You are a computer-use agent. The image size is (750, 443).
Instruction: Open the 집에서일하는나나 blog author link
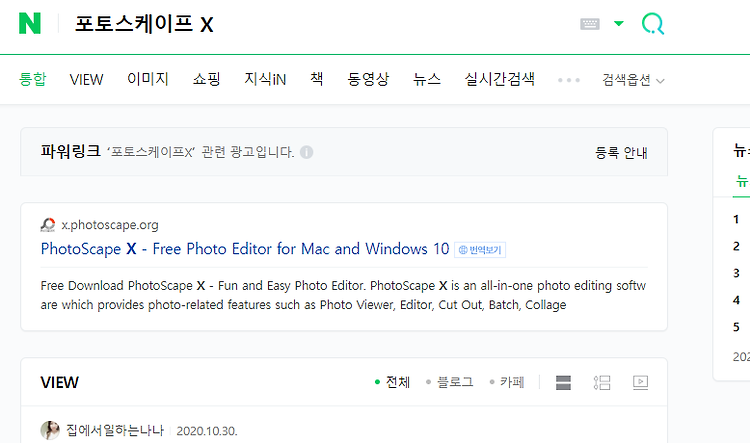[x=115, y=431]
